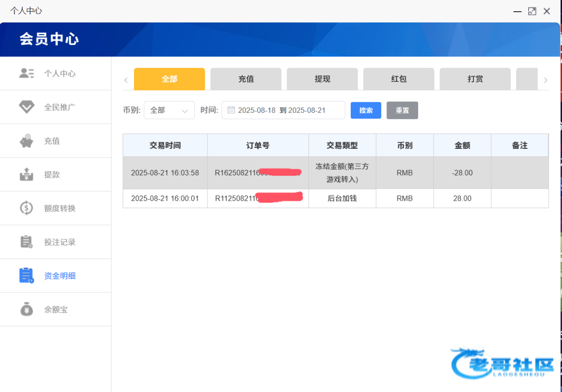562x392 pixels.
Task: Open 充值 piggy bank icon in sidebar
Action: (27, 141)
